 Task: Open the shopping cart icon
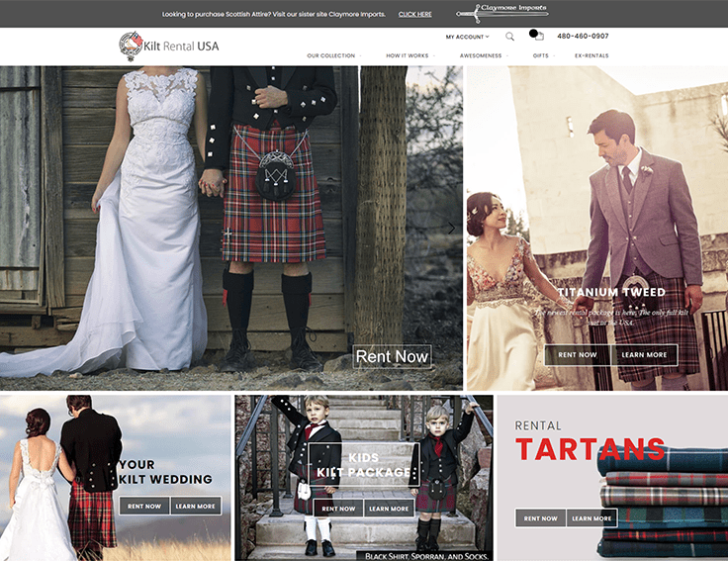click(536, 35)
